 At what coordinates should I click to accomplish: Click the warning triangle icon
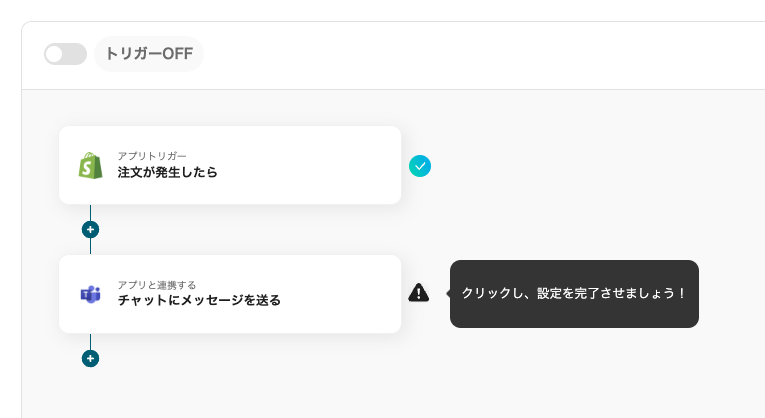click(x=419, y=292)
